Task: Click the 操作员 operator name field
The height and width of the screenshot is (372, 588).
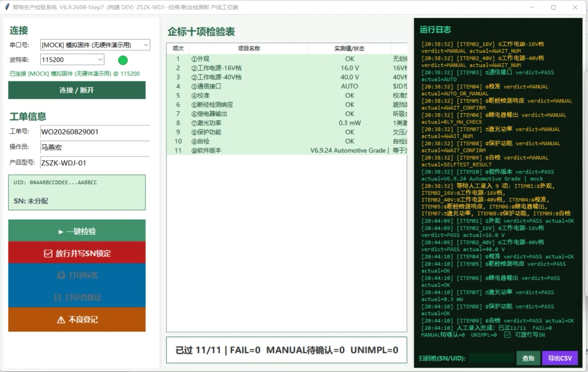Action: [x=93, y=147]
